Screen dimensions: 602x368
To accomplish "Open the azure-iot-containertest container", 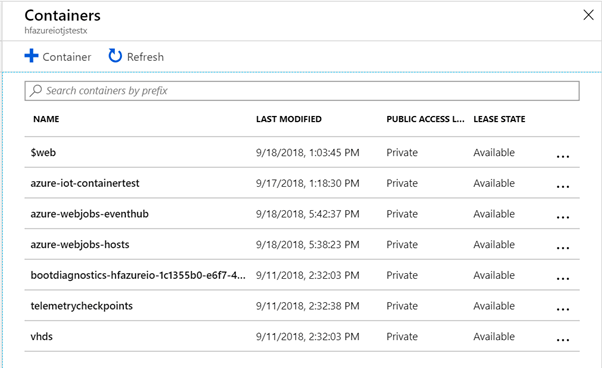I will [85, 183].
